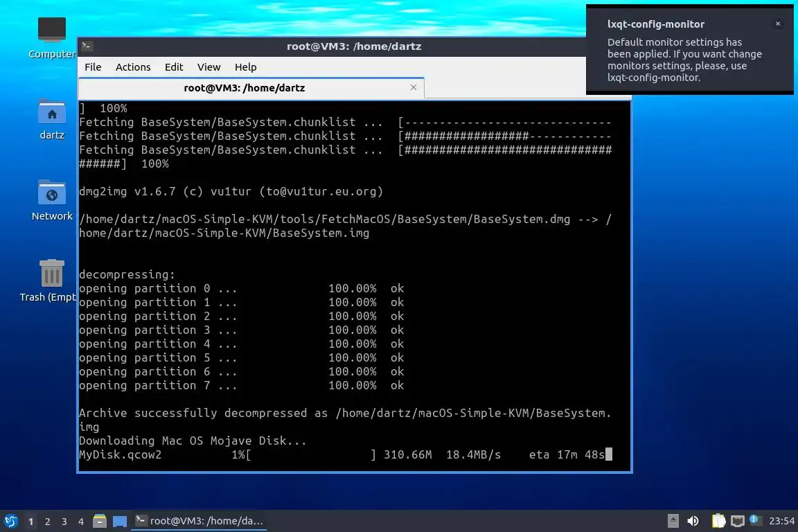This screenshot has height=532, width=798.
Task: Open the View menu in the terminal
Action: pos(209,67)
